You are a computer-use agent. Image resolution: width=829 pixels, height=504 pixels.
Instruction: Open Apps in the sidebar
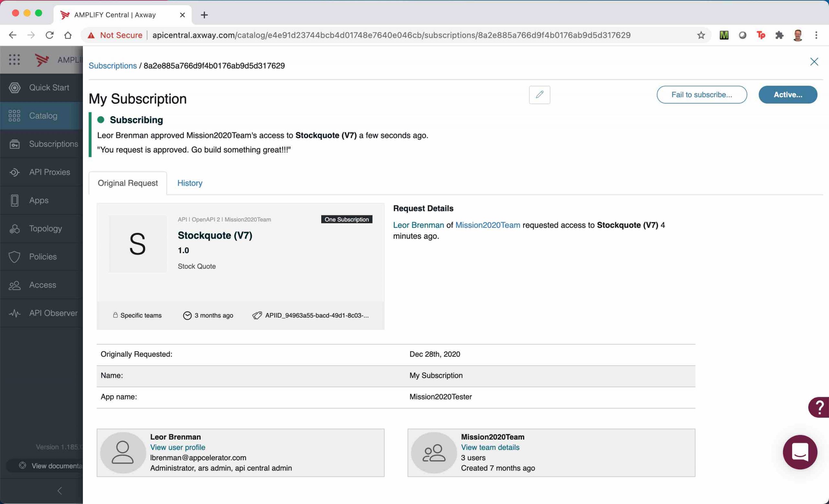[41, 200]
